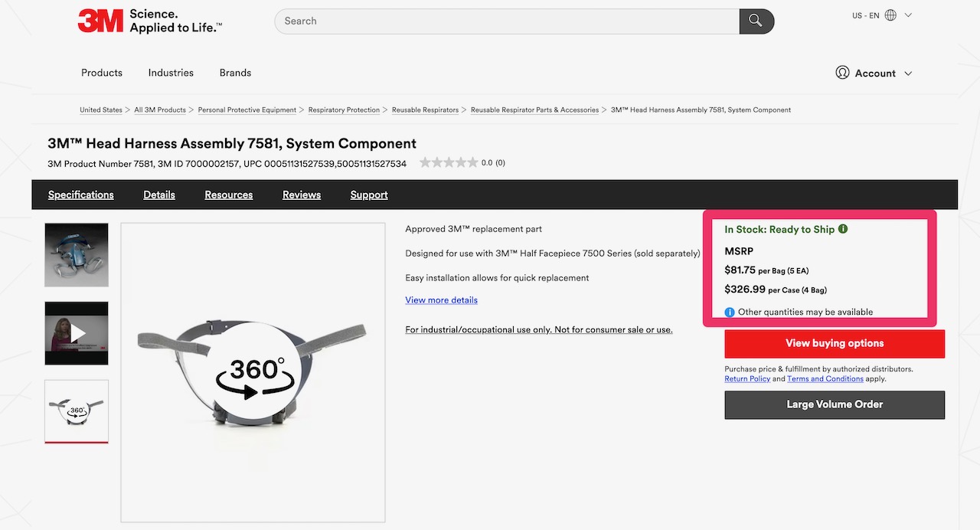980x530 pixels.
Task: Play the product video thumbnail
Action: coord(77,333)
